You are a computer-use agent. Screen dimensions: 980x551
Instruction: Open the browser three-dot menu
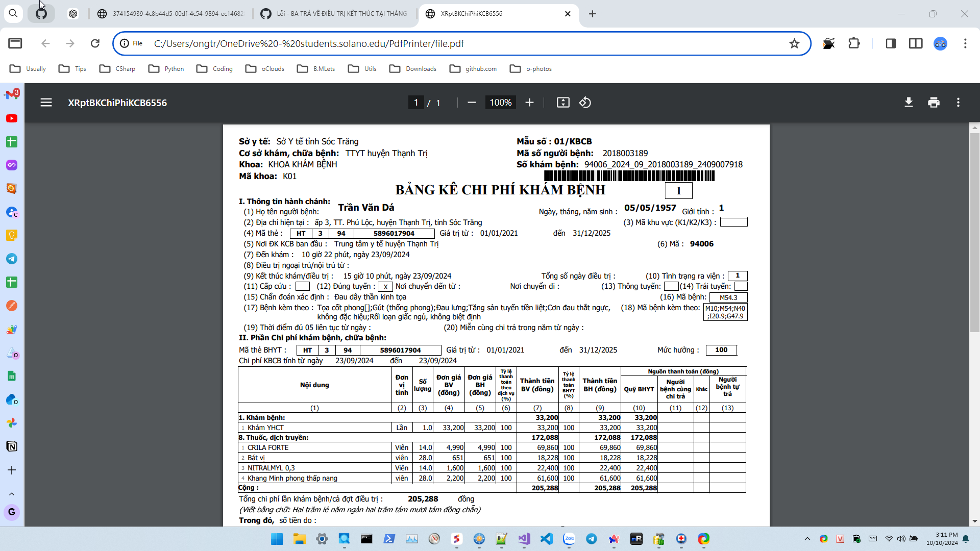coord(965,43)
